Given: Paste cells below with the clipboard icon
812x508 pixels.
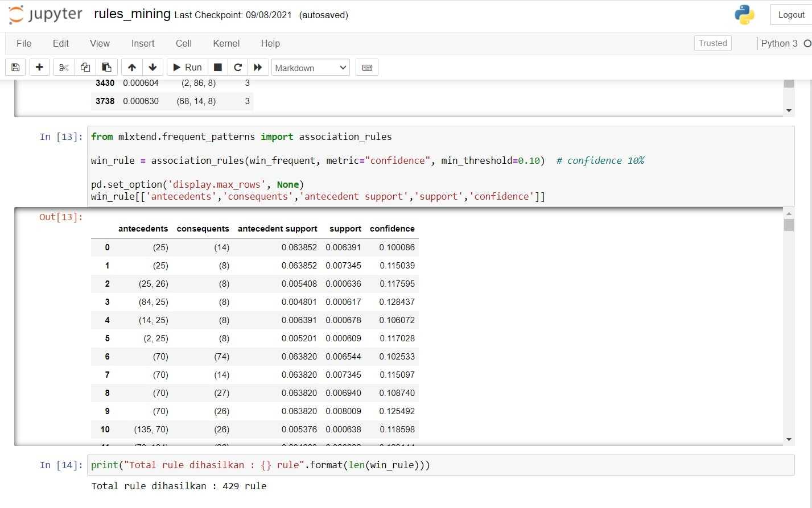Looking at the screenshot, I should (106, 67).
